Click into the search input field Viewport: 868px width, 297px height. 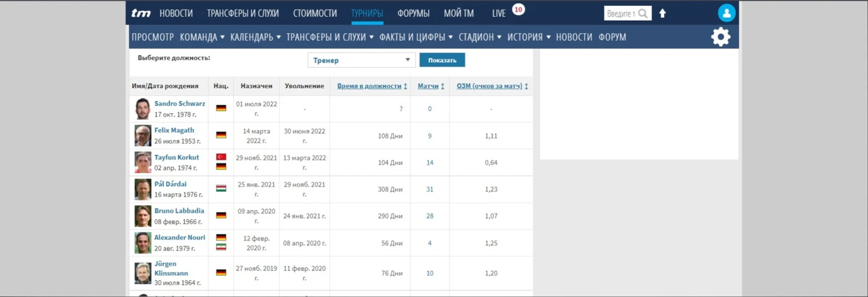tap(621, 13)
